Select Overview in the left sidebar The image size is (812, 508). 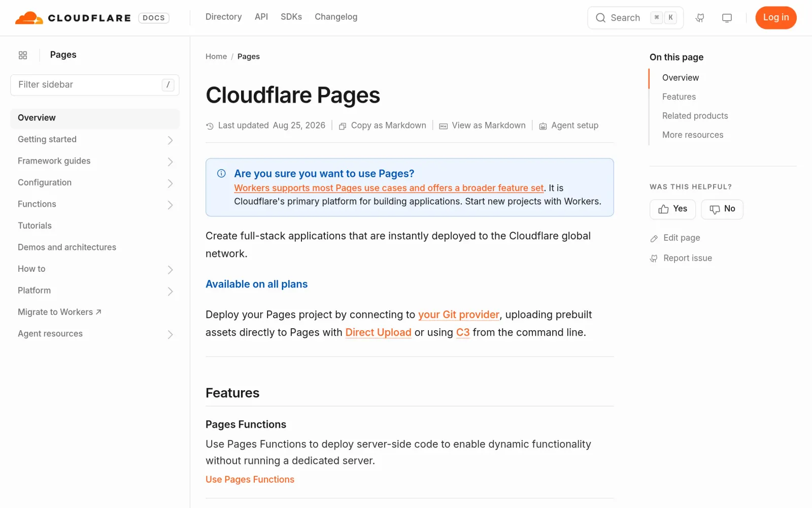pos(95,118)
